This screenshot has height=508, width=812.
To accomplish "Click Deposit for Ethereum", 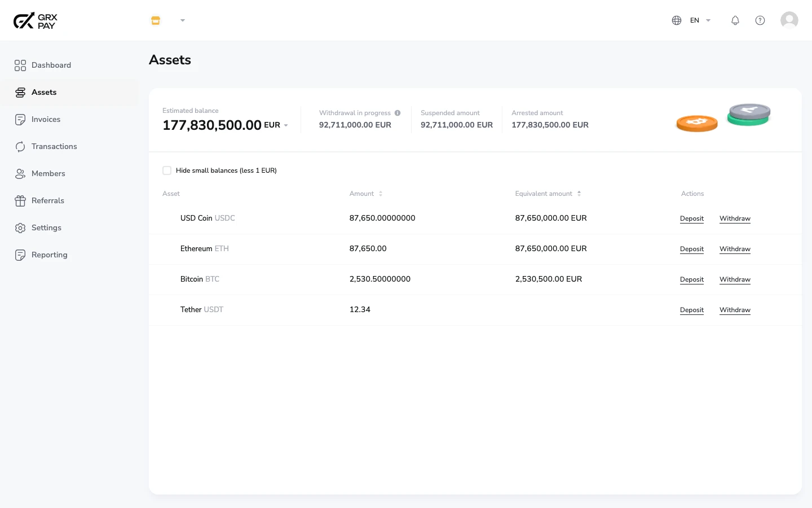I will [692, 249].
